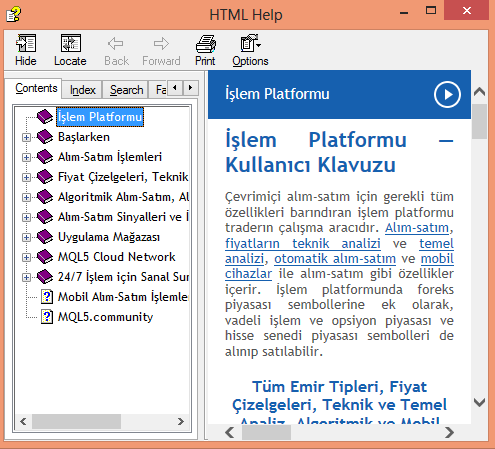Click the tree pane scroll left arrow
Image resolution: width=495 pixels, height=449 pixels.
point(23,421)
